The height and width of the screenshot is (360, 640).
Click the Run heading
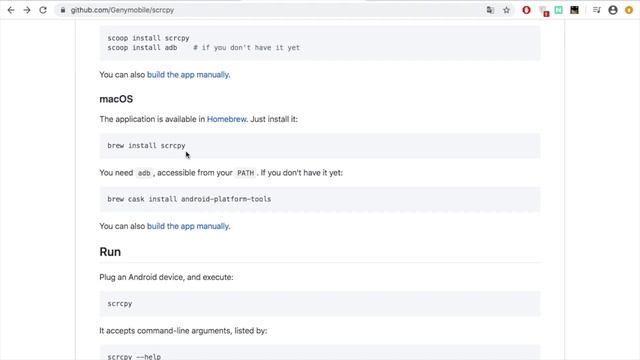point(110,252)
